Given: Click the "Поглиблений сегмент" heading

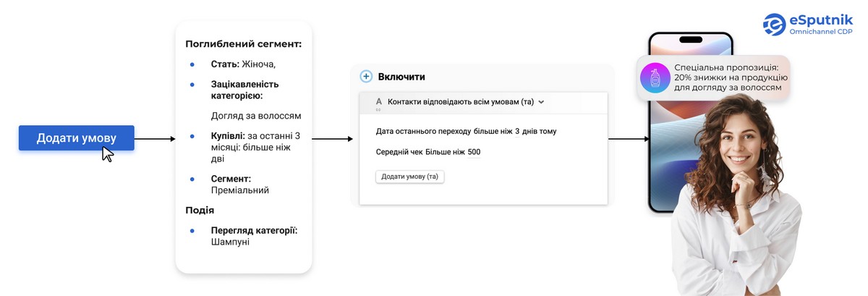Looking at the screenshot, I should [243, 44].
